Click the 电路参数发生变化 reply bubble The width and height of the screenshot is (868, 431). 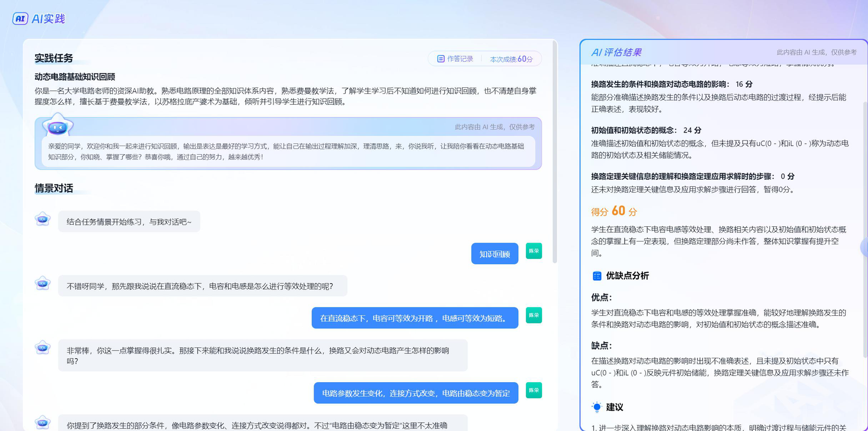[x=416, y=393]
